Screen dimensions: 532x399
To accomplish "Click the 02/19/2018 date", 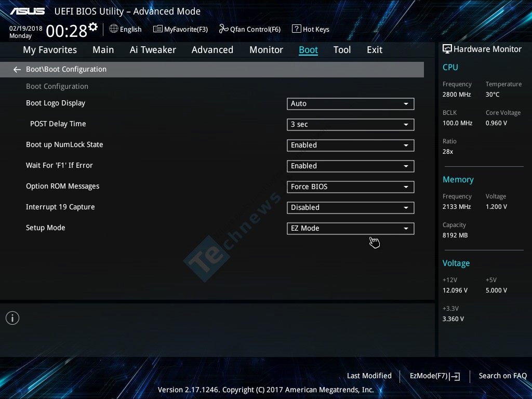I will pos(26,29).
